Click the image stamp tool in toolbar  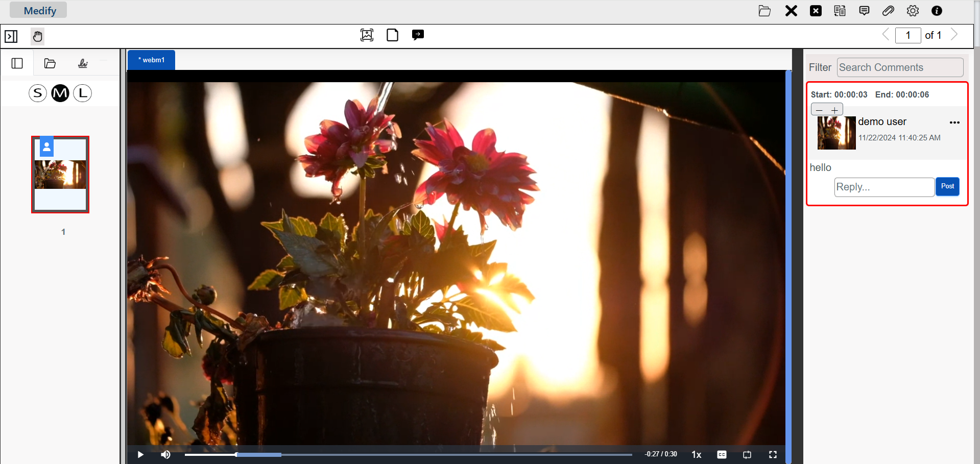[x=367, y=35]
